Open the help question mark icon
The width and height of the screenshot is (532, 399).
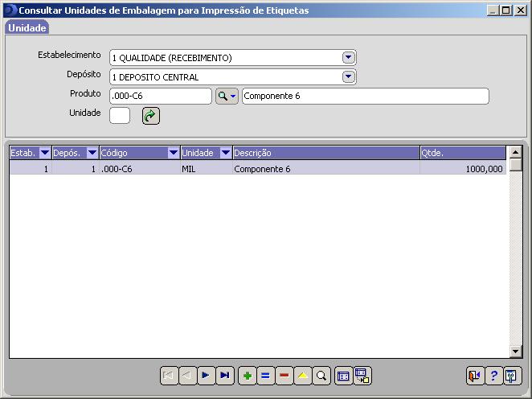(x=493, y=376)
